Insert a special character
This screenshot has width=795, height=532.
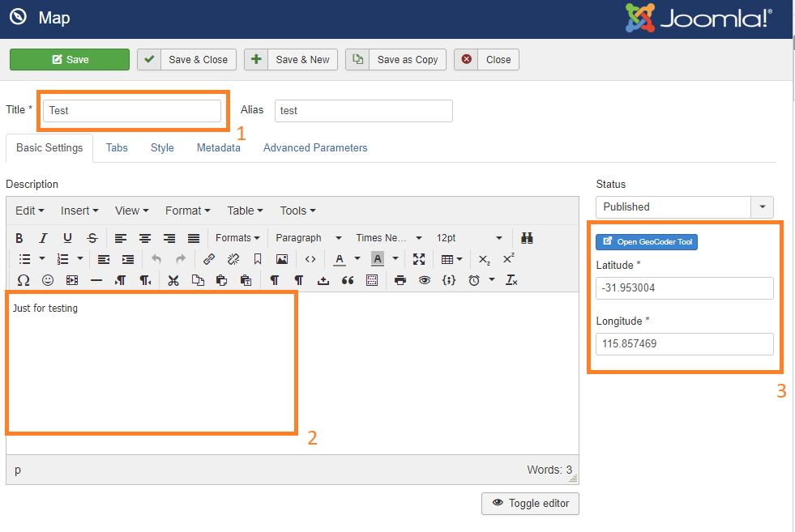tap(22, 280)
